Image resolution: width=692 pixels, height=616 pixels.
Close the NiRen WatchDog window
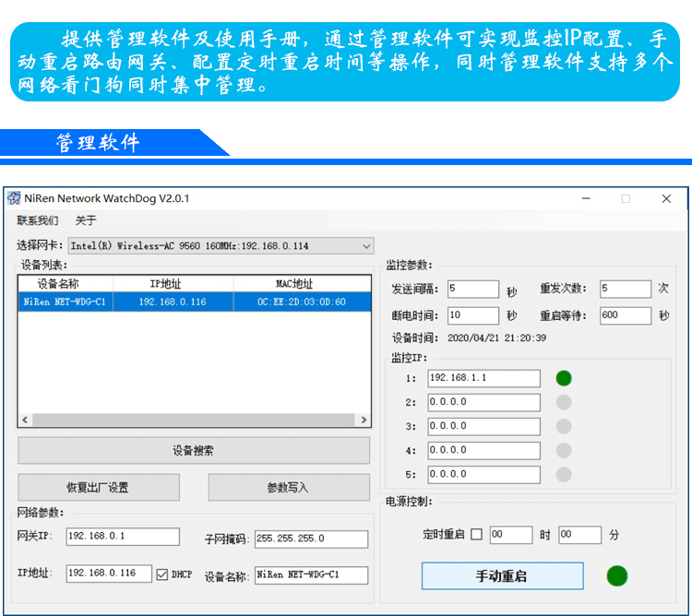click(x=666, y=199)
